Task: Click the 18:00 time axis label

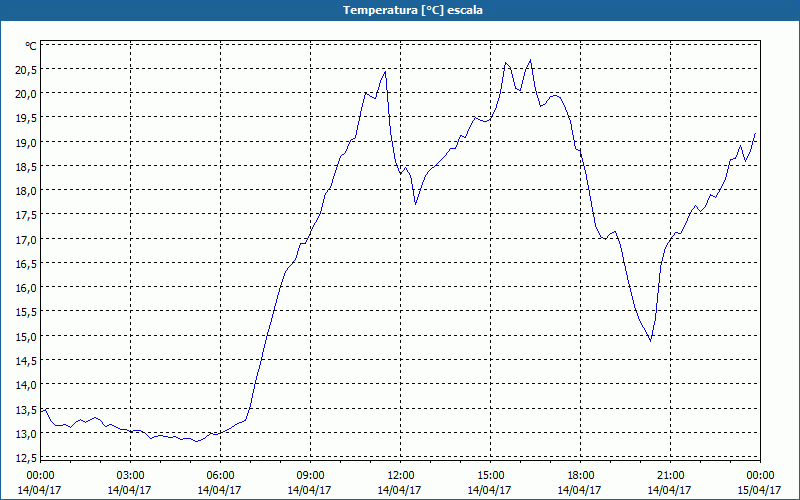Action: click(580, 476)
